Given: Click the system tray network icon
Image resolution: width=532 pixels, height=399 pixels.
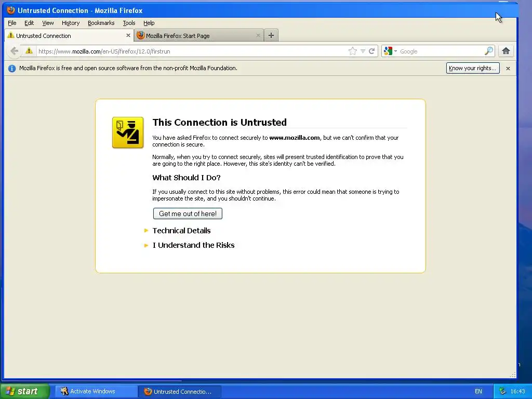Looking at the screenshot, I should (502, 391).
